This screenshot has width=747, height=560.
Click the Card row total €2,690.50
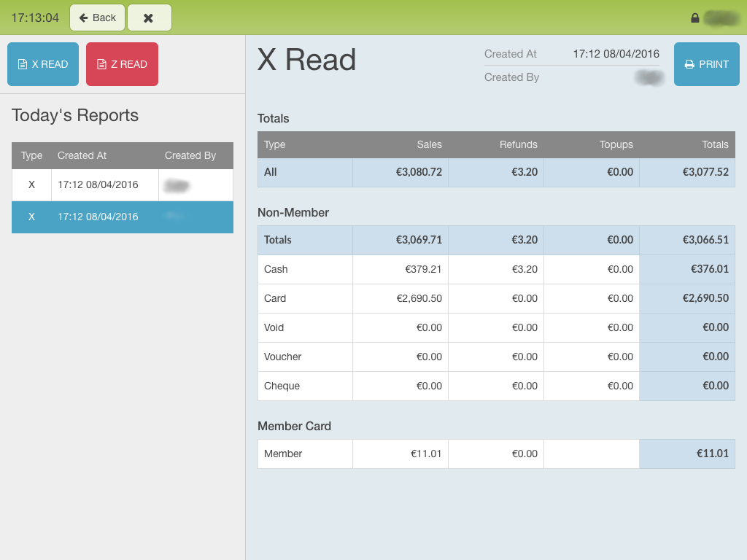705,298
